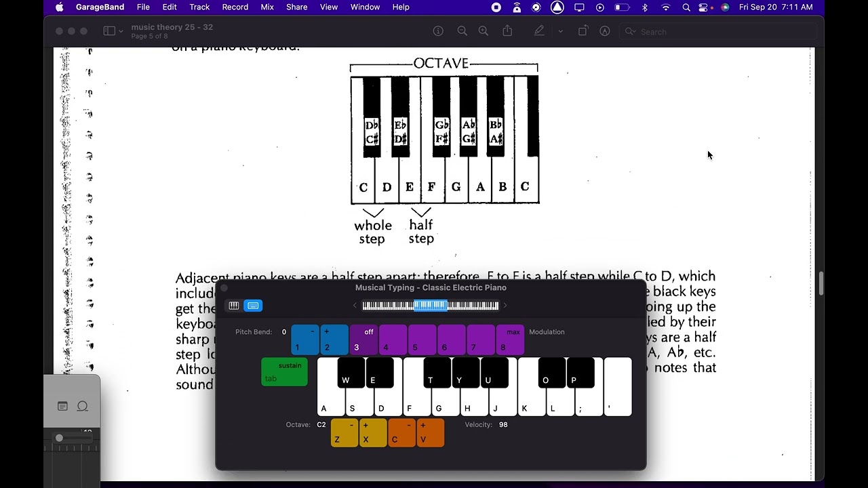Click the highlight pen icon in Preview

(539, 31)
